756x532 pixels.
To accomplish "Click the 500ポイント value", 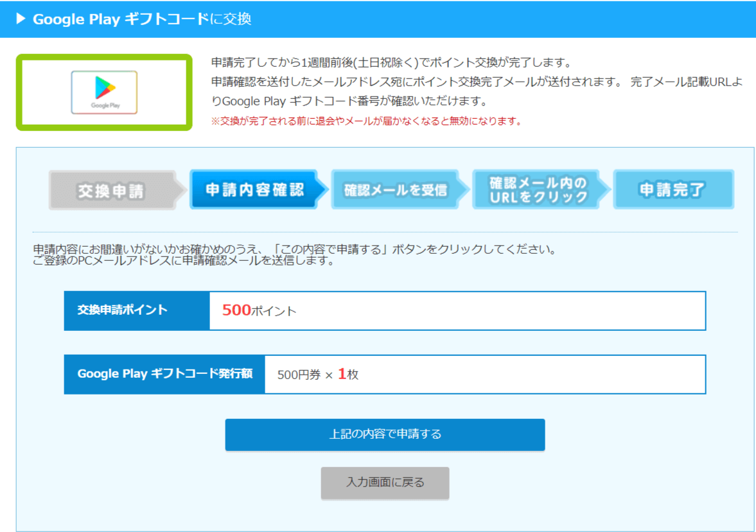I will click(x=259, y=310).
